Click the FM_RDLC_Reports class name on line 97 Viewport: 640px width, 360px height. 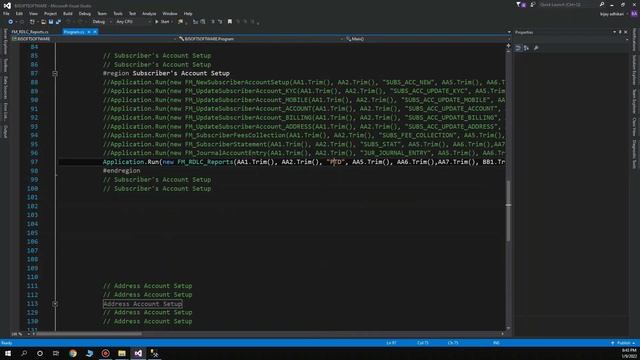205,162
